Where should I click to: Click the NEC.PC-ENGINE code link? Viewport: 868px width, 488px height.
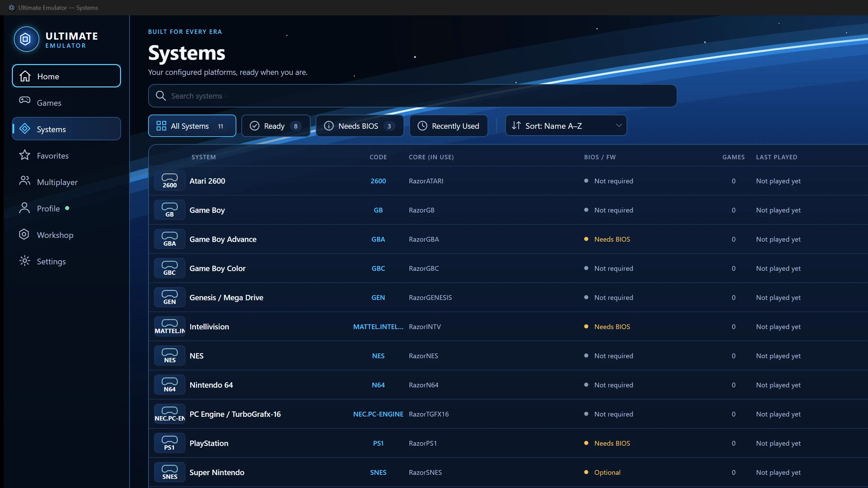pos(378,414)
